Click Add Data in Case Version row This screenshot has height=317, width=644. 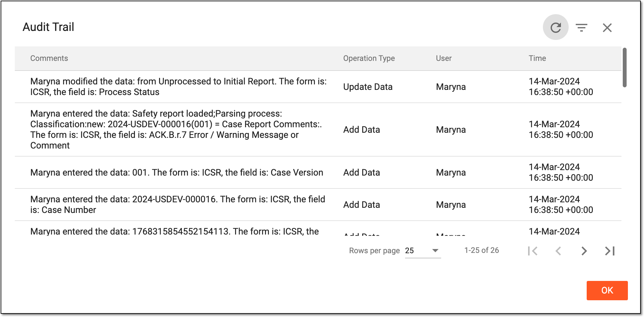(x=362, y=172)
